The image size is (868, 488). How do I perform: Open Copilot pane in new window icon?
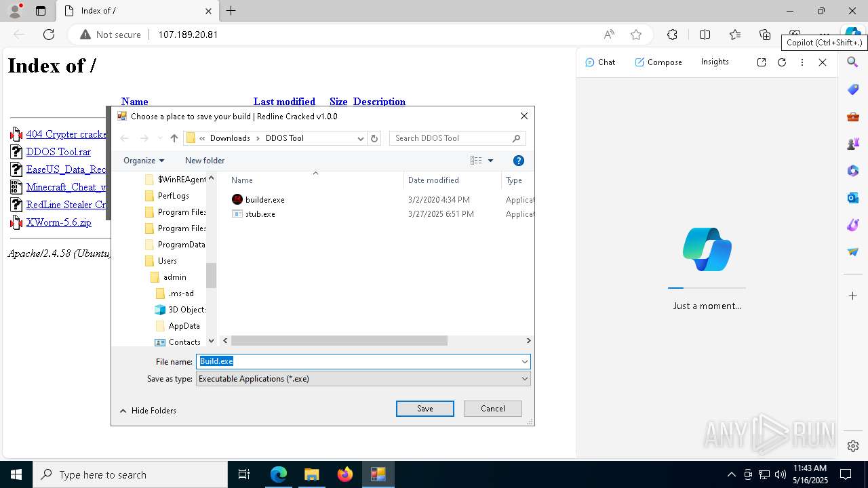(x=762, y=62)
